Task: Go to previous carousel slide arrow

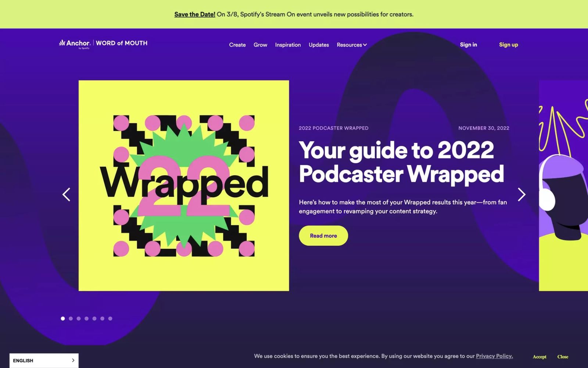Action: [66, 195]
